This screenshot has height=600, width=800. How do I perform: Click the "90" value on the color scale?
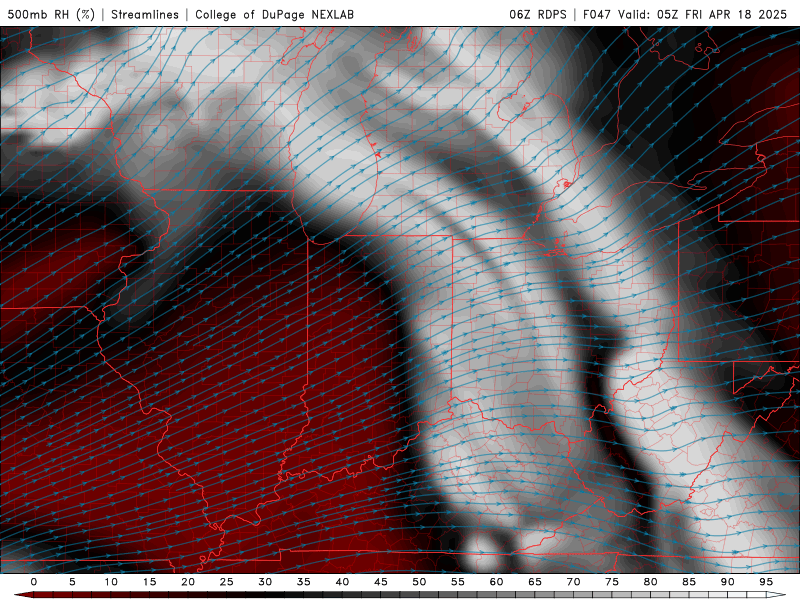click(728, 582)
